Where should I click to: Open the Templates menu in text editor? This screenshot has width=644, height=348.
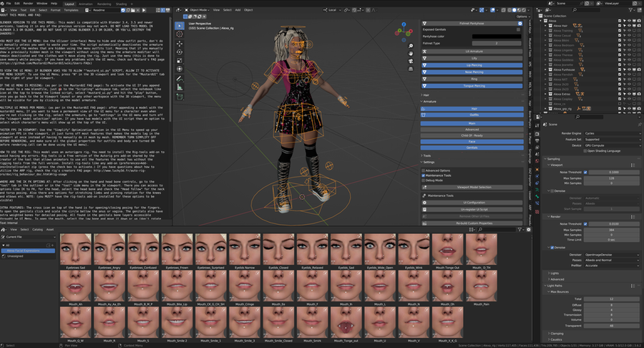71,10
